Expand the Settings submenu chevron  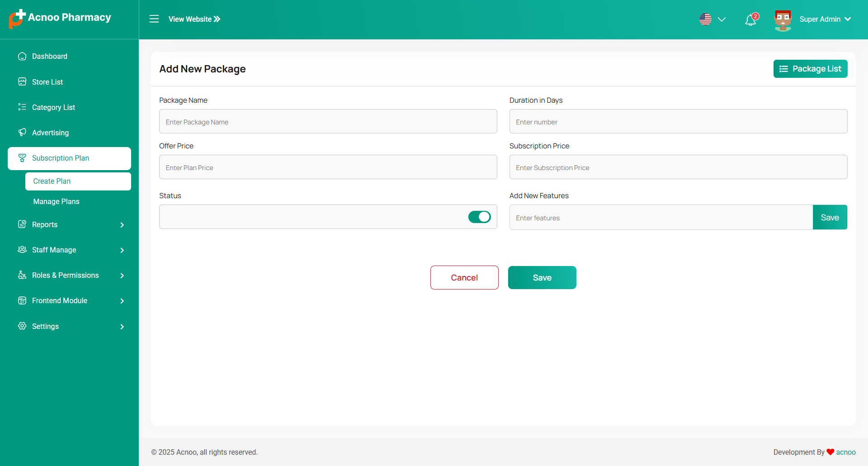122,327
